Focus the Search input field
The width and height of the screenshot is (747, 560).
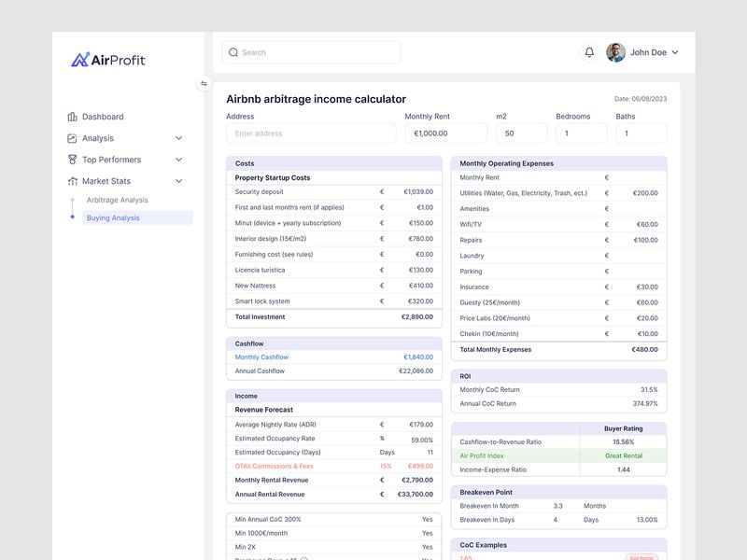311,52
